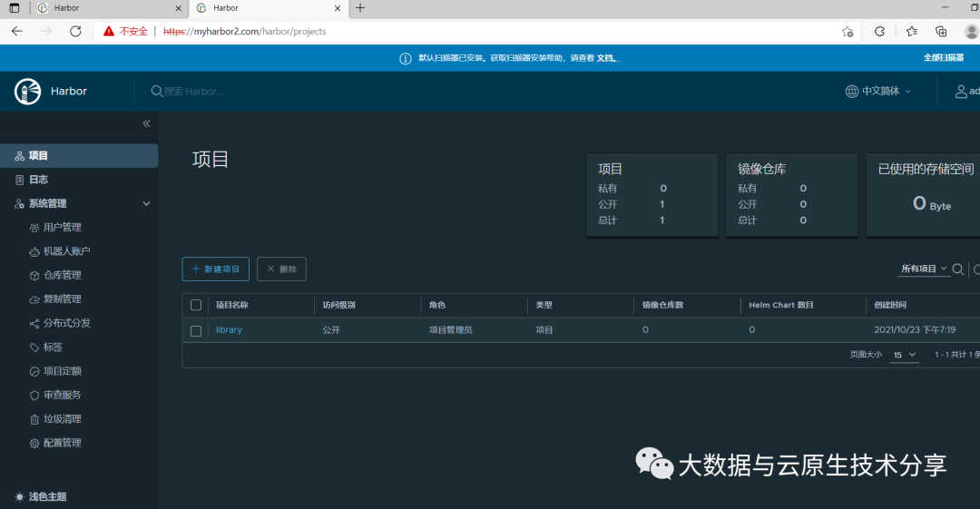Open tab actions menu icon at top-left

(x=14, y=8)
